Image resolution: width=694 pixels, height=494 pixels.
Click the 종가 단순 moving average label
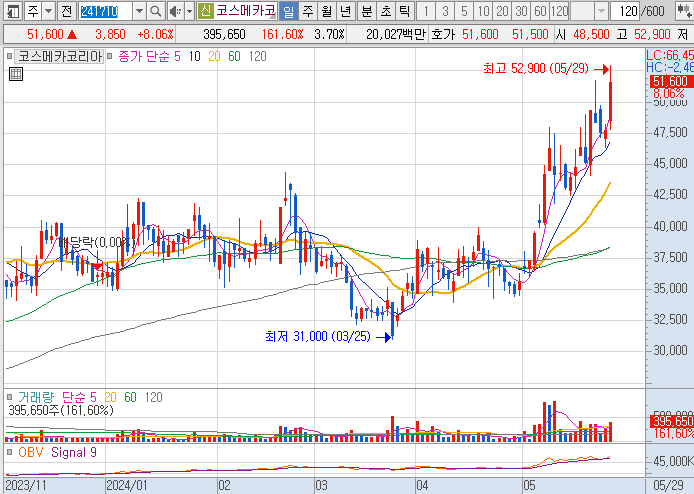143,56
